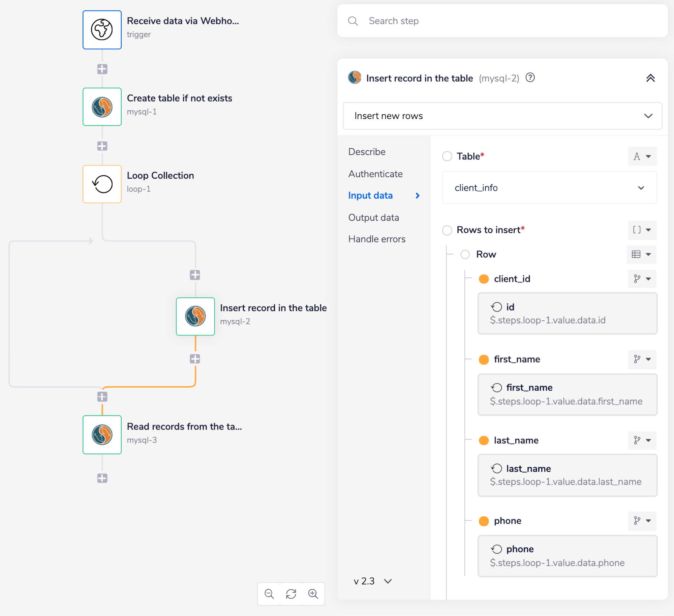This screenshot has width=674, height=616.
Task: Open the Handle errors tab
Action: pos(376,239)
